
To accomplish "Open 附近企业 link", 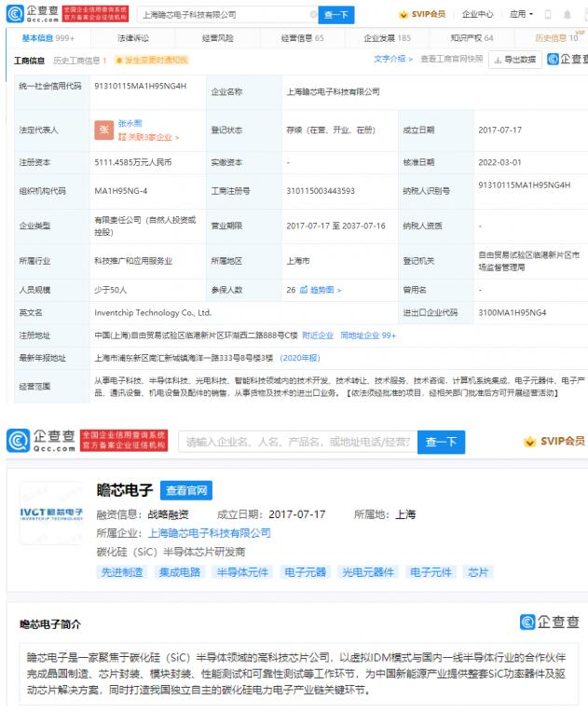I will (x=318, y=335).
